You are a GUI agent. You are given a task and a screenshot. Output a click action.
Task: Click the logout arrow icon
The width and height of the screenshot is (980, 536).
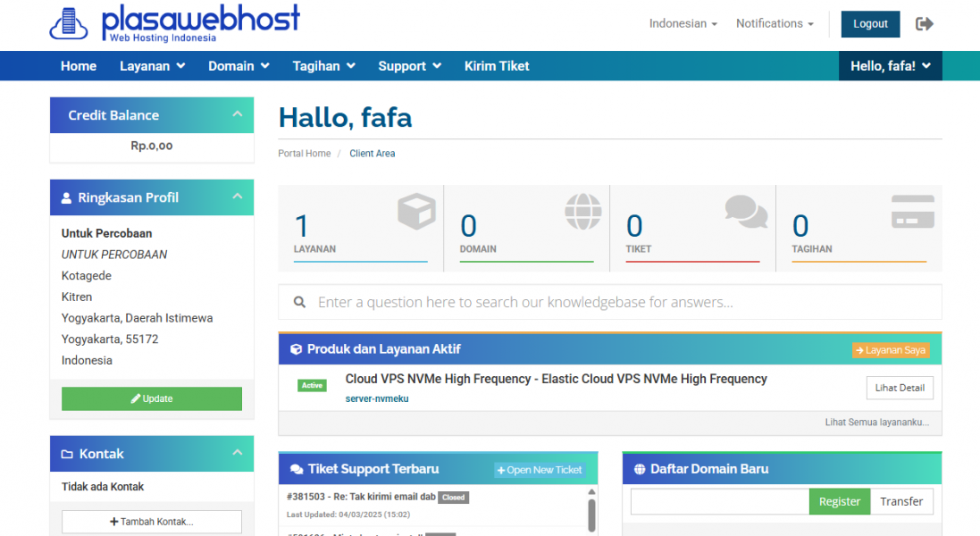coord(925,24)
